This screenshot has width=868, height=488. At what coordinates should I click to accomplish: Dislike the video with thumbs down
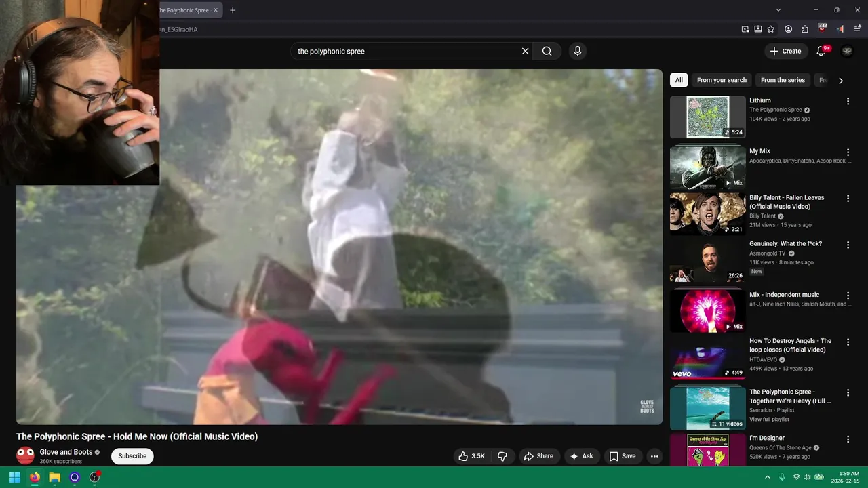click(502, 456)
